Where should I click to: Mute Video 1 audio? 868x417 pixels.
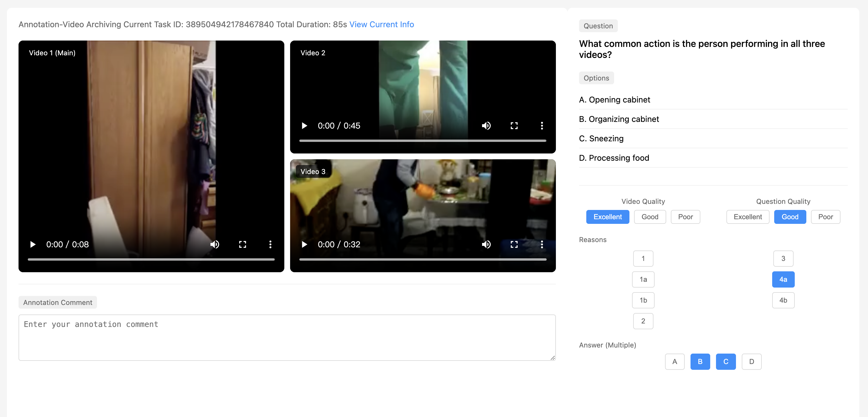pyautogui.click(x=215, y=244)
